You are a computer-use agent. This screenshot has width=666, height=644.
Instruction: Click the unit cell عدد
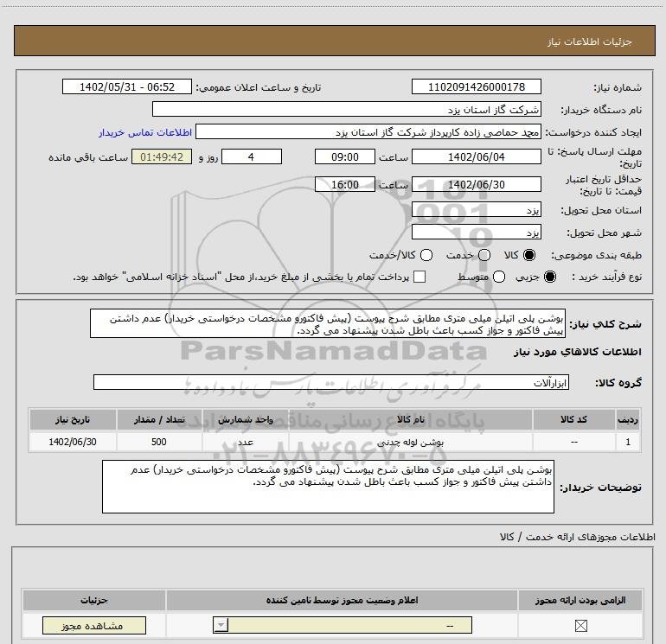coord(245,442)
